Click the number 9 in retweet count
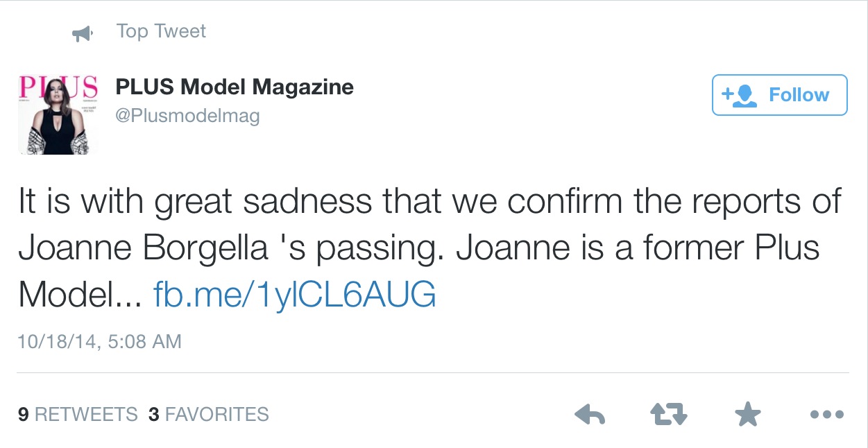Viewport: 868px width, 448px height. [23, 415]
